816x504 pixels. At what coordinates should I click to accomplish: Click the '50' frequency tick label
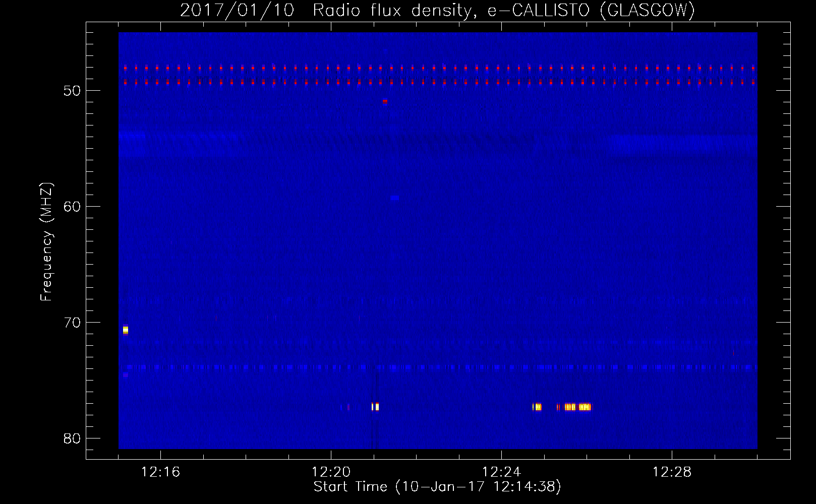(x=72, y=91)
